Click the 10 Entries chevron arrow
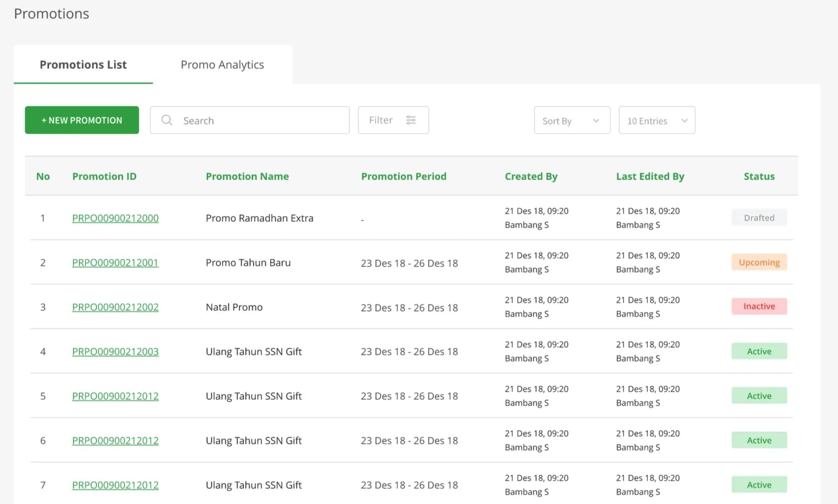This screenshot has height=504, width=838. tap(684, 121)
